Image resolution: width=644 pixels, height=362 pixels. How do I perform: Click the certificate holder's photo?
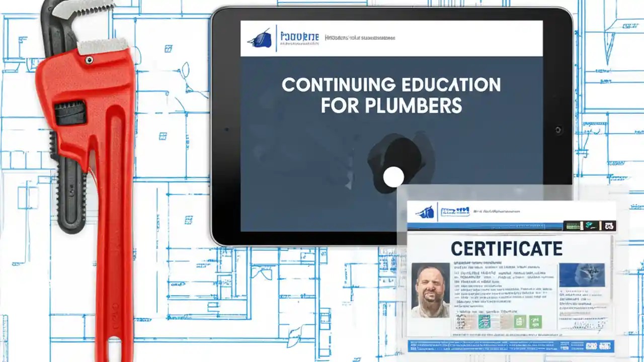click(x=431, y=290)
